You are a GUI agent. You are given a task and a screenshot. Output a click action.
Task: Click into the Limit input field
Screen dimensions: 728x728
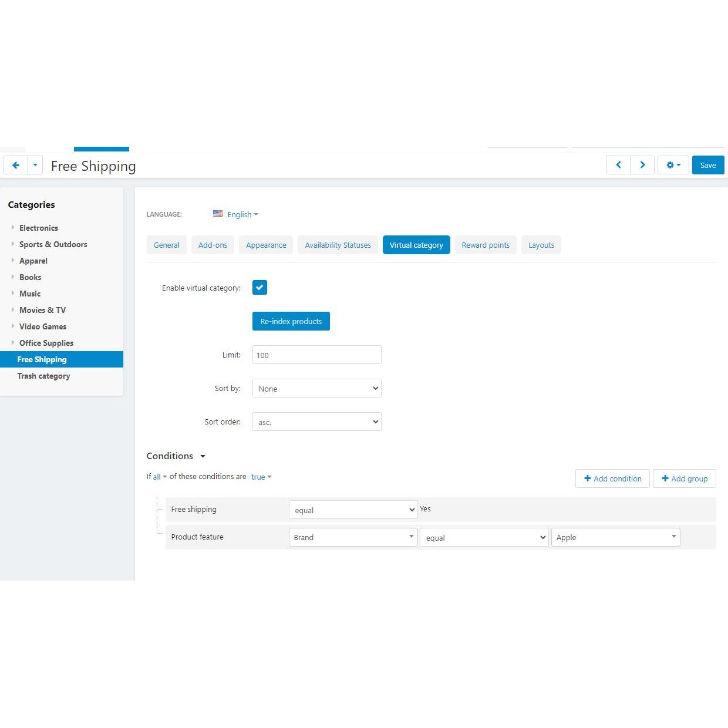(x=316, y=355)
